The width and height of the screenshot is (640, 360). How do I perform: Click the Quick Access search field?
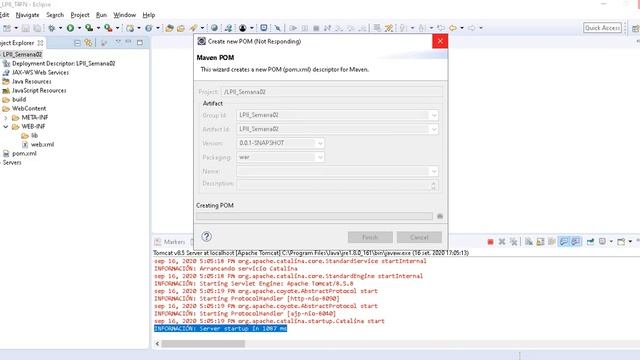tap(602, 28)
